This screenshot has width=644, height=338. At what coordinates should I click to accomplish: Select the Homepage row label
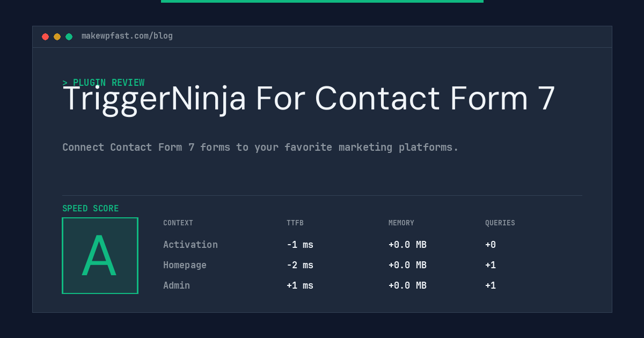point(185,265)
